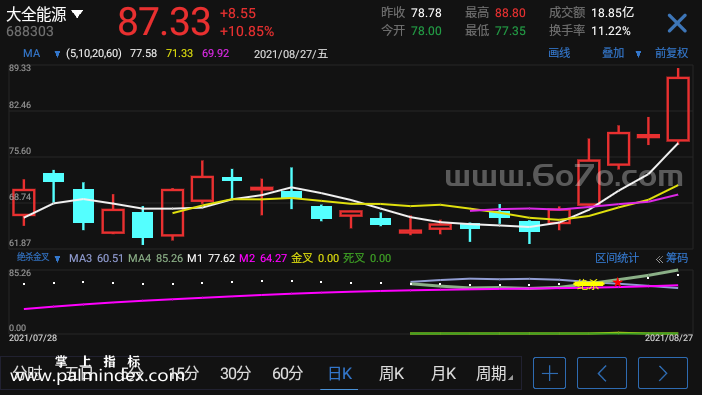
Task: Open the 画线 drawing tool
Action: [559, 53]
